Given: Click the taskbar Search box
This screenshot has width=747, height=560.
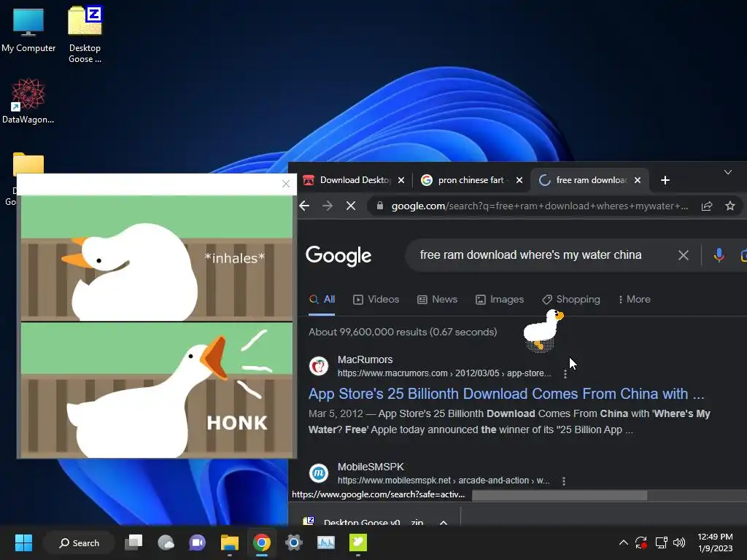Looking at the screenshot, I should [x=79, y=542].
